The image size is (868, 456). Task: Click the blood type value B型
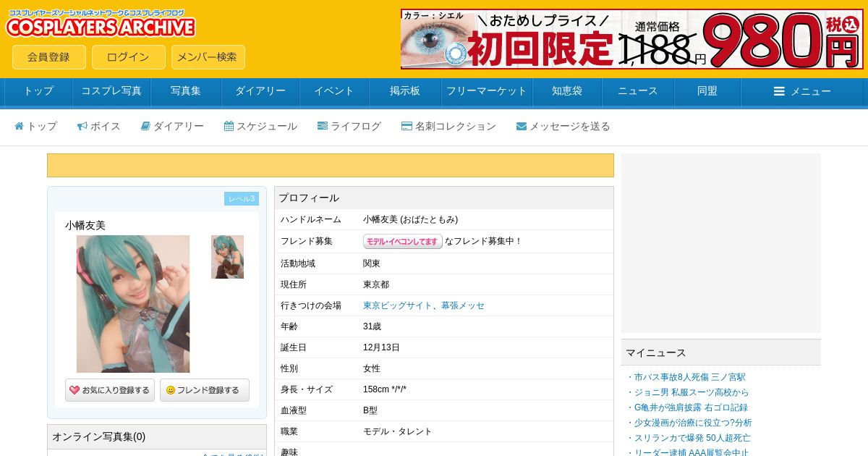click(x=370, y=410)
